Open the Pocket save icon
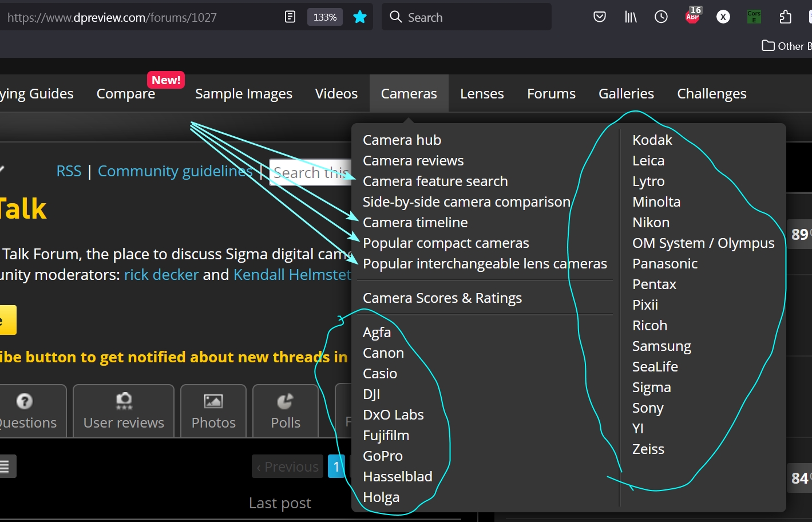The image size is (812, 522). pos(599,17)
